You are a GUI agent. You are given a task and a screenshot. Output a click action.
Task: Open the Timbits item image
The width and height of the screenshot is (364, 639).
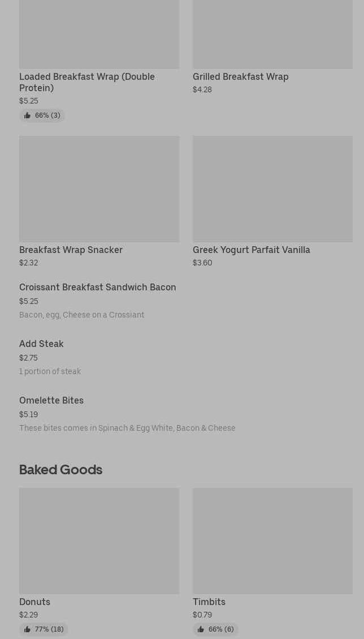pyautogui.click(x=272, y=541)
